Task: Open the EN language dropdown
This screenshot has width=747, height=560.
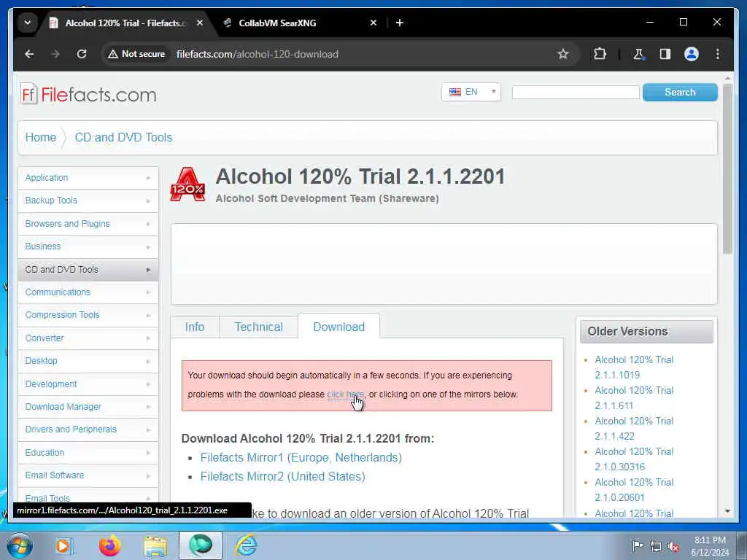Action: click(471, 92)
